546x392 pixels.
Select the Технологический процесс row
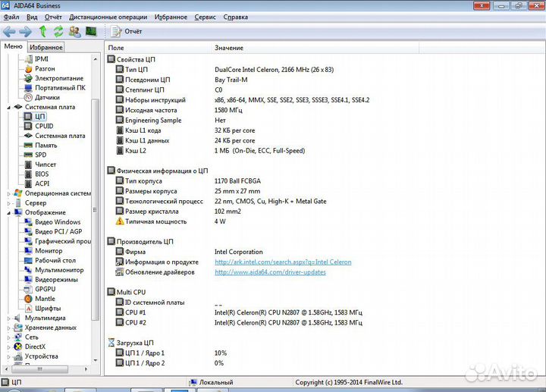coord(221,201)
